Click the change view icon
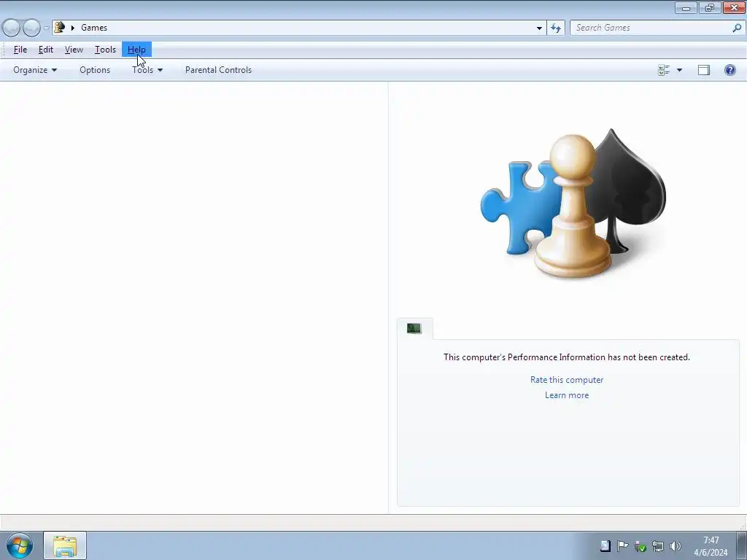Screen dimensions: 747x560 coord(664,70)
